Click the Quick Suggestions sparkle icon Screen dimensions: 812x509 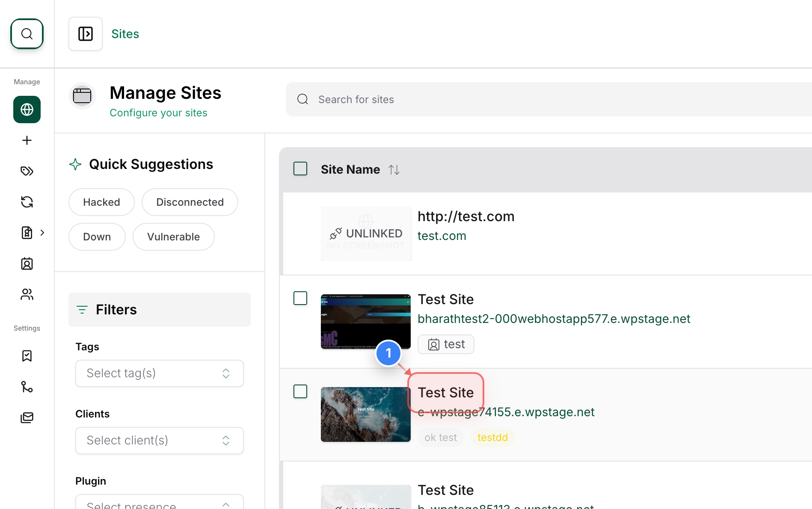click(75, 164)
